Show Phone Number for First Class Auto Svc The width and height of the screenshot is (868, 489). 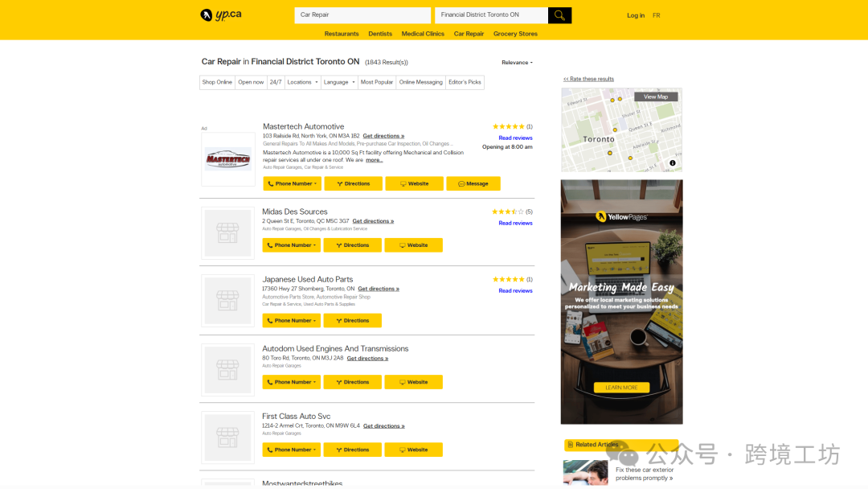291,450
